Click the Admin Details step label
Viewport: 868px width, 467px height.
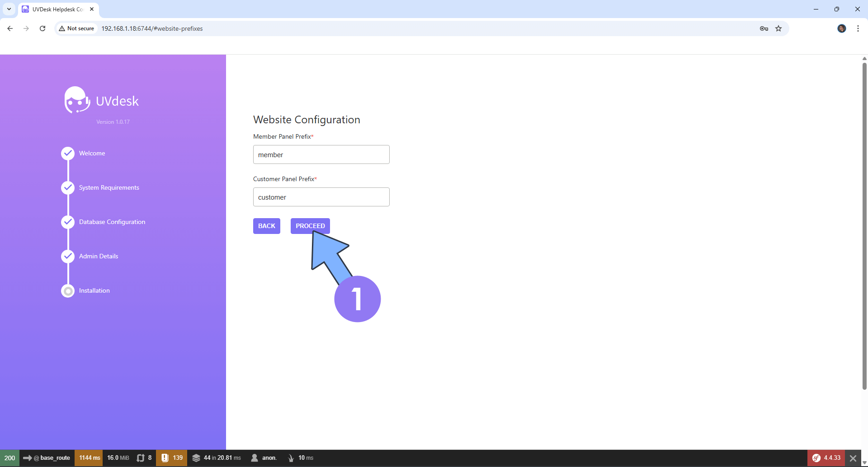pyautogui.click(x=99, y=256)
